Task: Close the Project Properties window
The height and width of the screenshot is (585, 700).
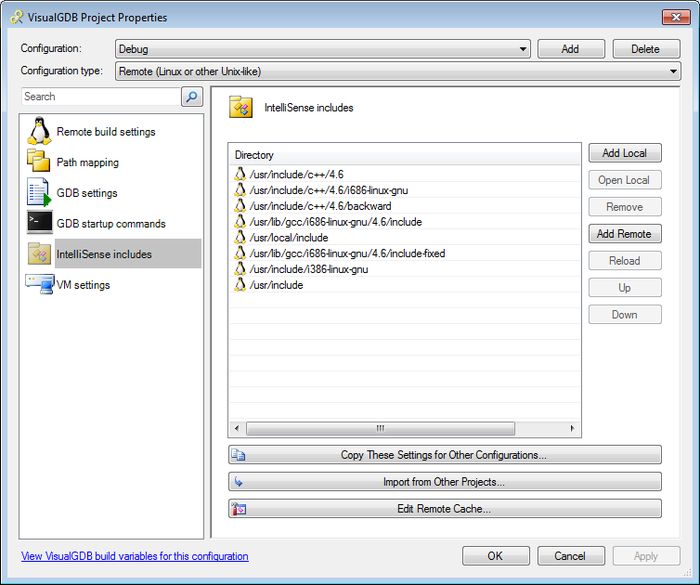Action: coord(676,17)
